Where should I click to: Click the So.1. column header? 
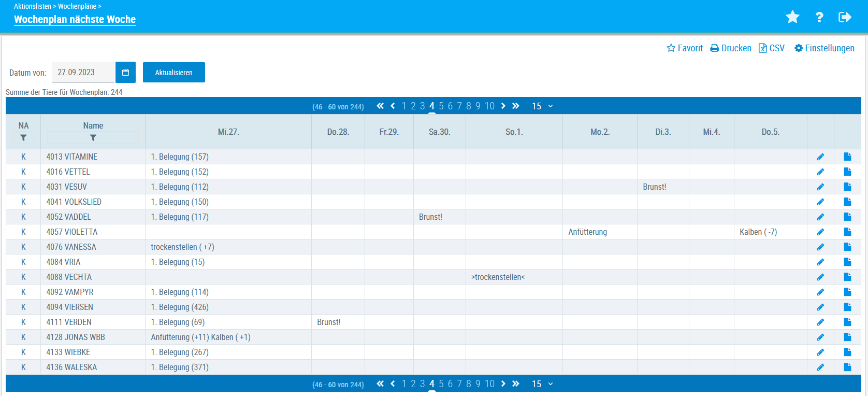click(514, 132)
